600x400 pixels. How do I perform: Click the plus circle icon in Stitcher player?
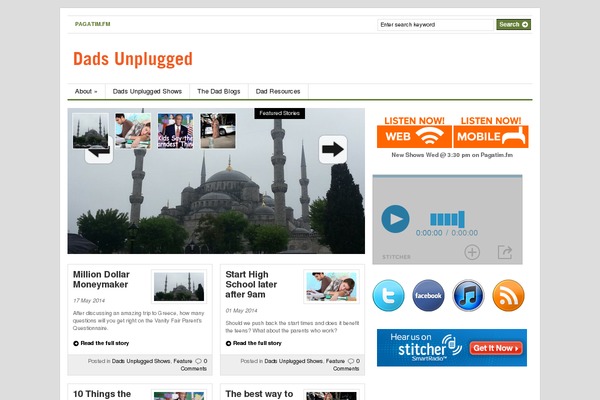click(x=472, y=252)
